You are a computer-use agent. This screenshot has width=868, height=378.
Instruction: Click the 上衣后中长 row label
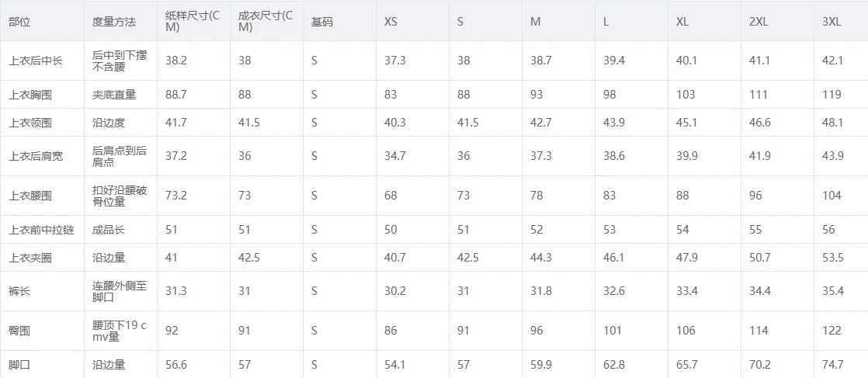pos(36,61)
